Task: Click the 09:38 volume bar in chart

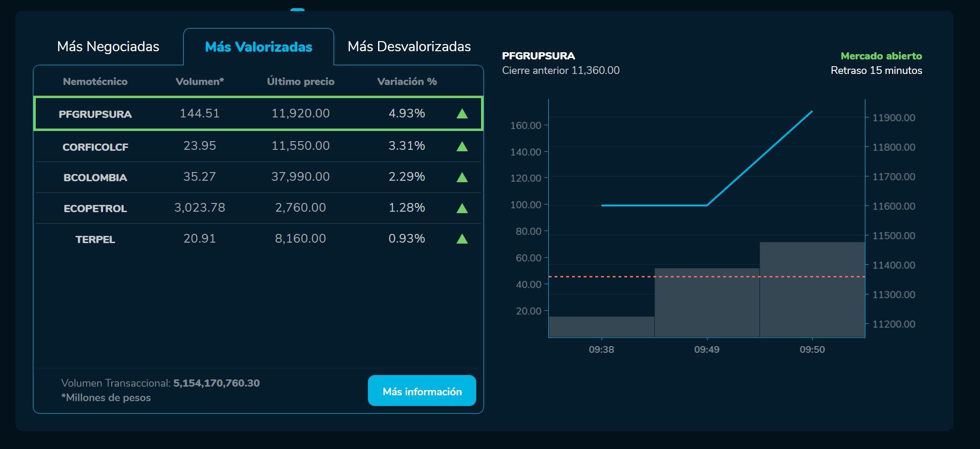Action: point(601,327)
